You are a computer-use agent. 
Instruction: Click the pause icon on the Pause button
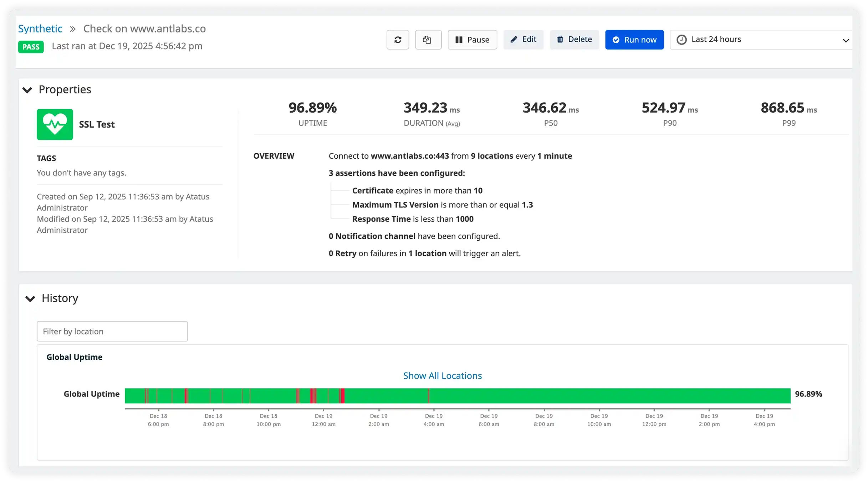pyautogui.click(x=459, y=40)
